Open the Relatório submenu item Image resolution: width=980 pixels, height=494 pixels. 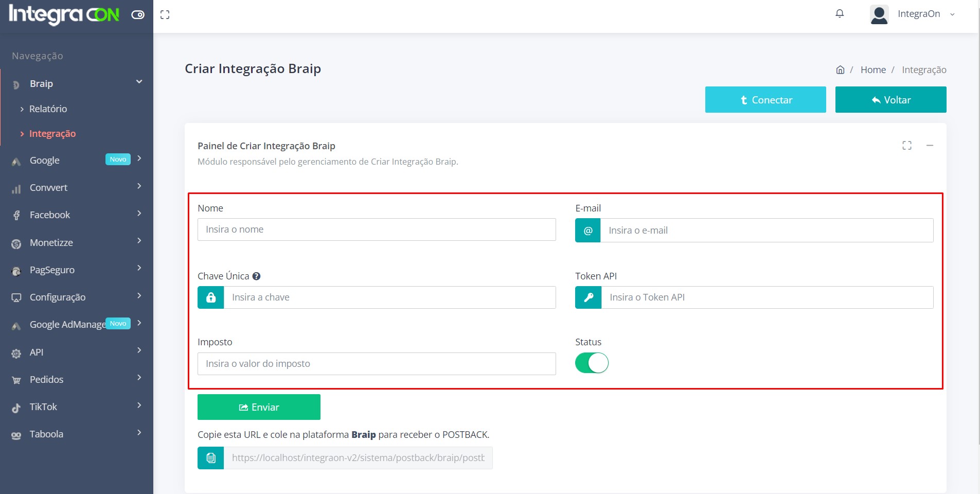tap(48, 109)
